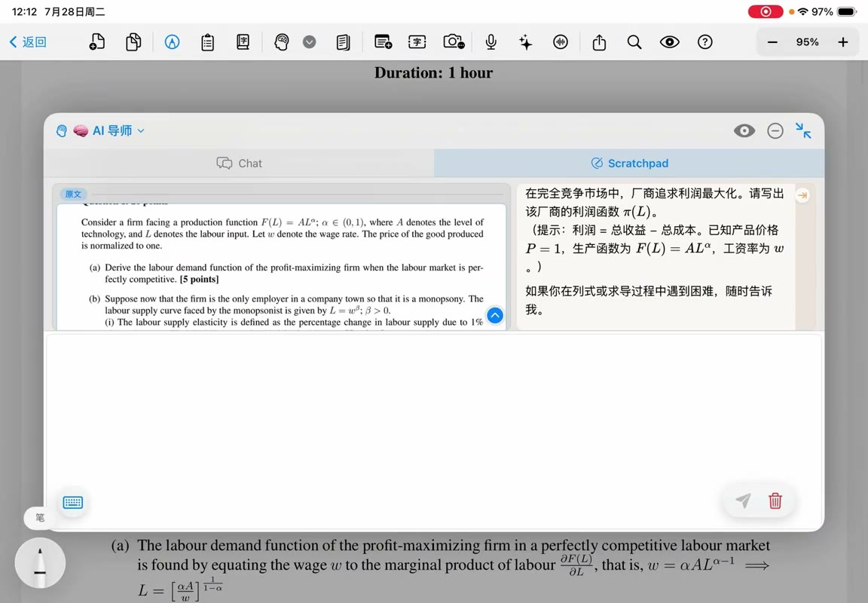Tap the audio waveform circle icon
868x603 pixels.
pos(561,42)
